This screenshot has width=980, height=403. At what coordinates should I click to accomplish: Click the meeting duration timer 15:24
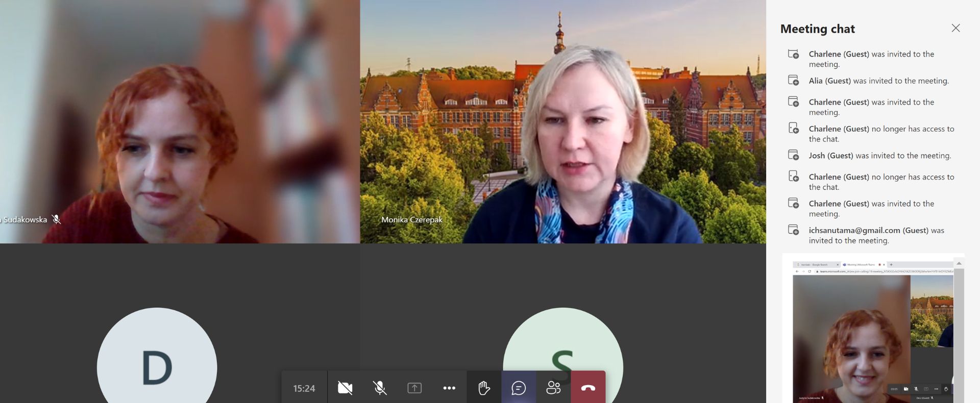coord(304,388)
